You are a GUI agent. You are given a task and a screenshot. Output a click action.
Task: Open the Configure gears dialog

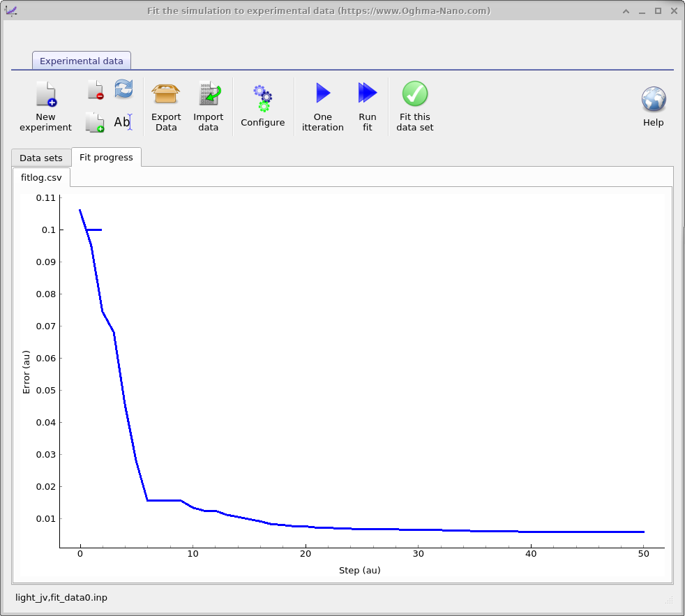262,105
